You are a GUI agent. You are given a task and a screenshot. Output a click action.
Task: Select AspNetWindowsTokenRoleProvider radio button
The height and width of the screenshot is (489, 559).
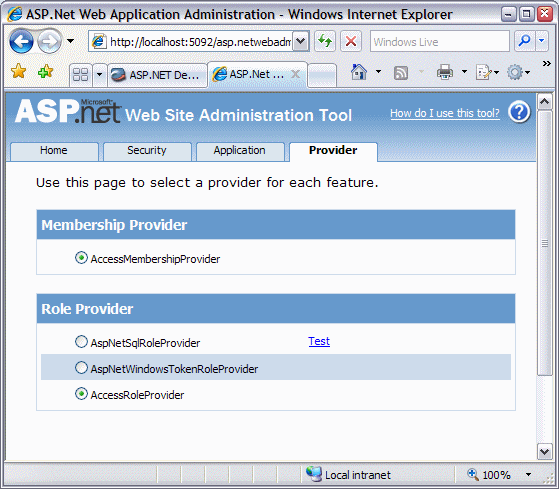[x=81, y=367]
